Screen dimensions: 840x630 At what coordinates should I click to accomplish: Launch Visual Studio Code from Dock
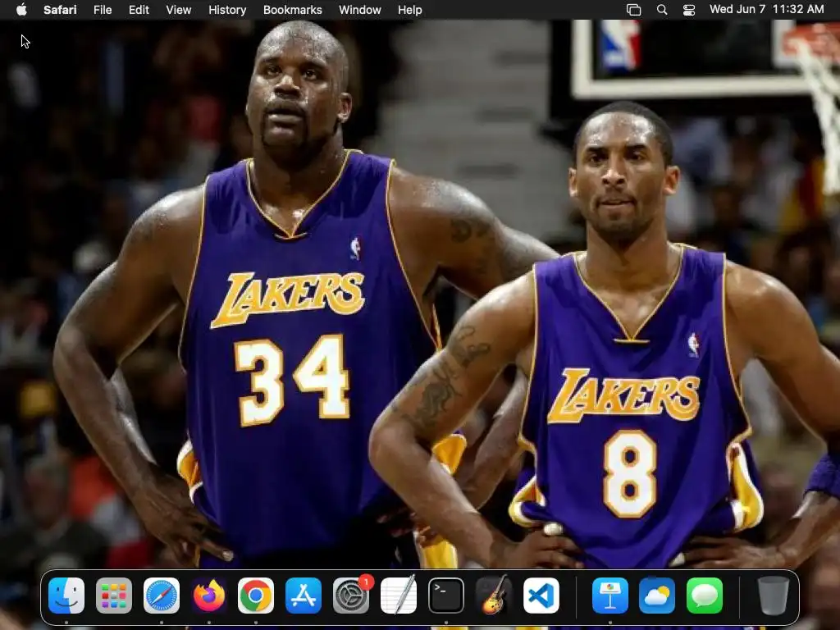click(x=541, y=596)
